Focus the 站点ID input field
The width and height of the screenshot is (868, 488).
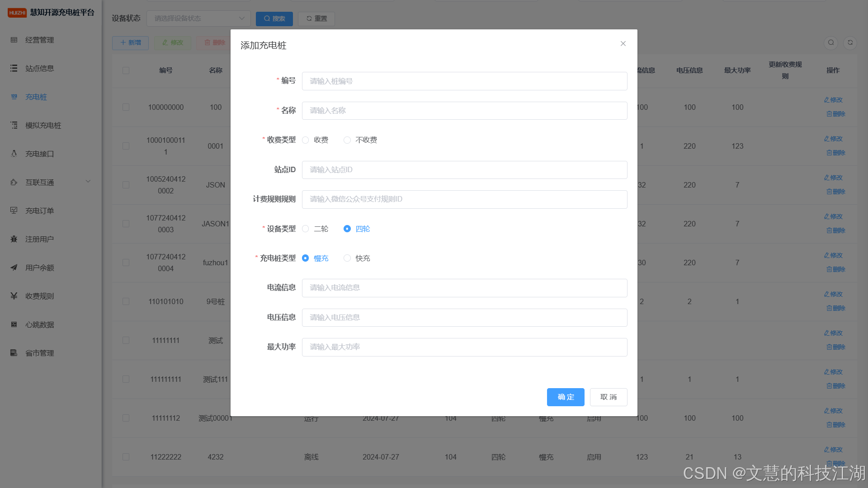(x=464, y=170)
